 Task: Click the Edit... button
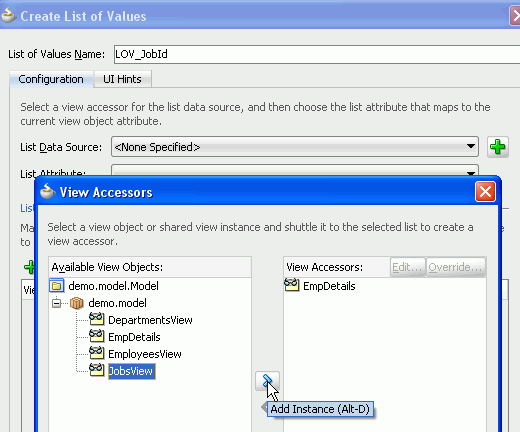point(407,267)
